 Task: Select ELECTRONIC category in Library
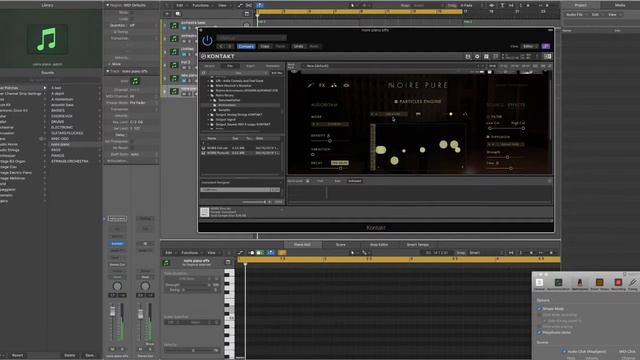tap(62, 127)
